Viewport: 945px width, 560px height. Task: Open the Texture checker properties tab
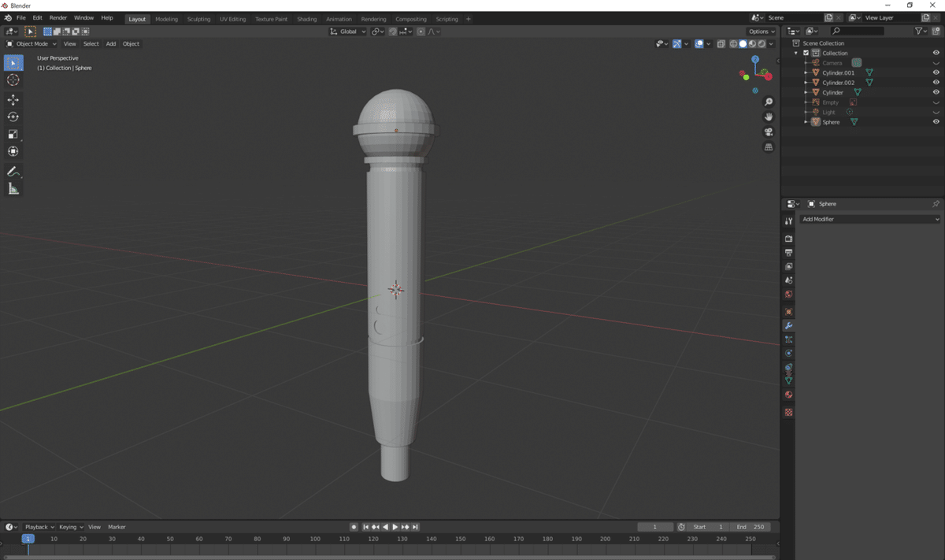pos(788,413)
